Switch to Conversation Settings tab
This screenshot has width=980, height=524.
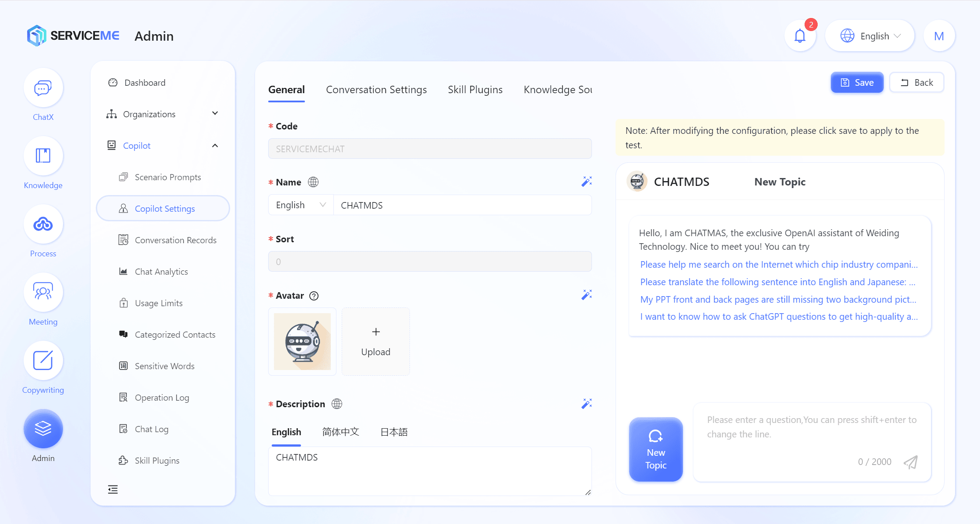tap(376, 90)
